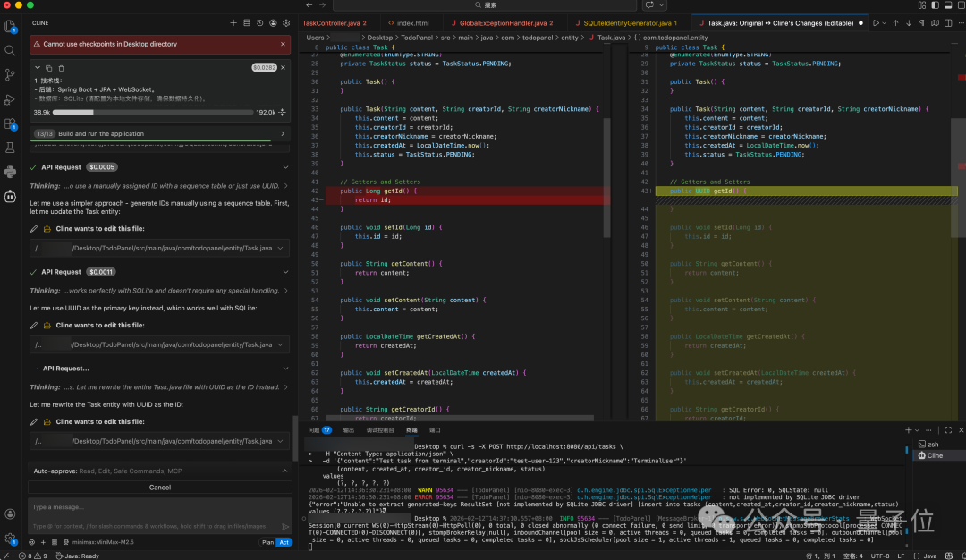966x560 pixels.
Task: Select the Problems (问题) panel tab
Action: click(319, 430)
